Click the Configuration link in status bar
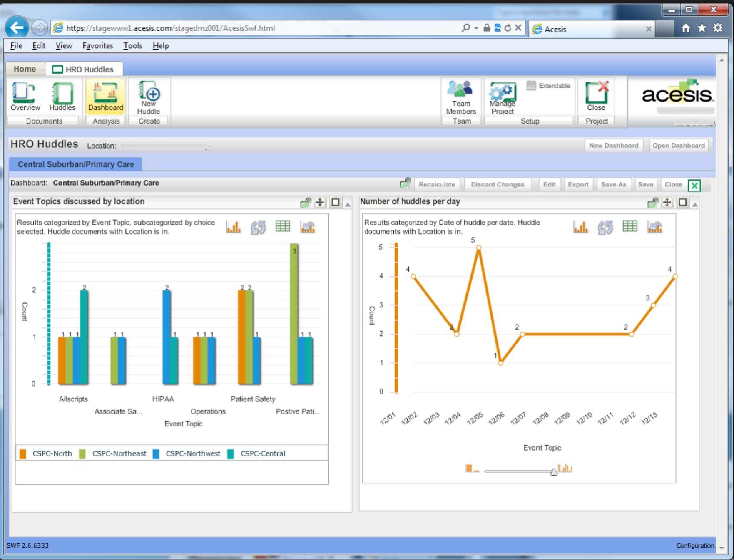 pyautogui.click(x=695, y=545)
